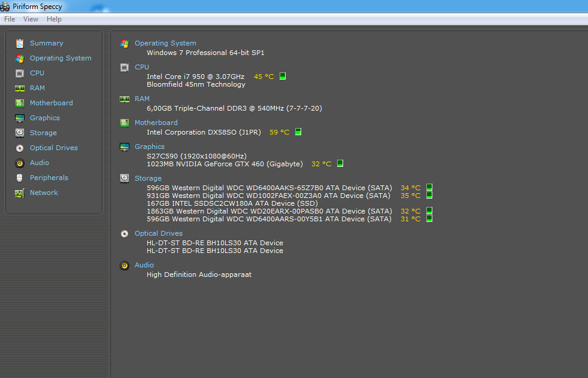588x378 pixels.
Task: Click the motherboard temperature indicator next to 59 °C
Action: point(298,132)
